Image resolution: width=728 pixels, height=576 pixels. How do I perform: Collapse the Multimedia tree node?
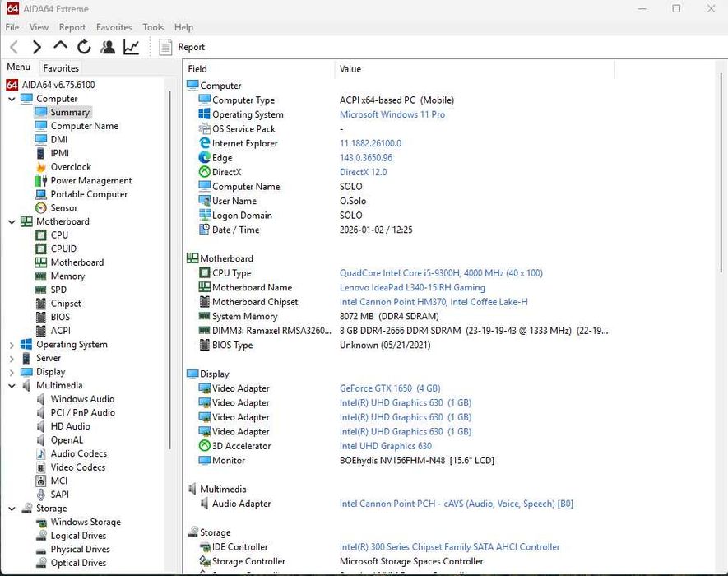[x=12, y=386]
